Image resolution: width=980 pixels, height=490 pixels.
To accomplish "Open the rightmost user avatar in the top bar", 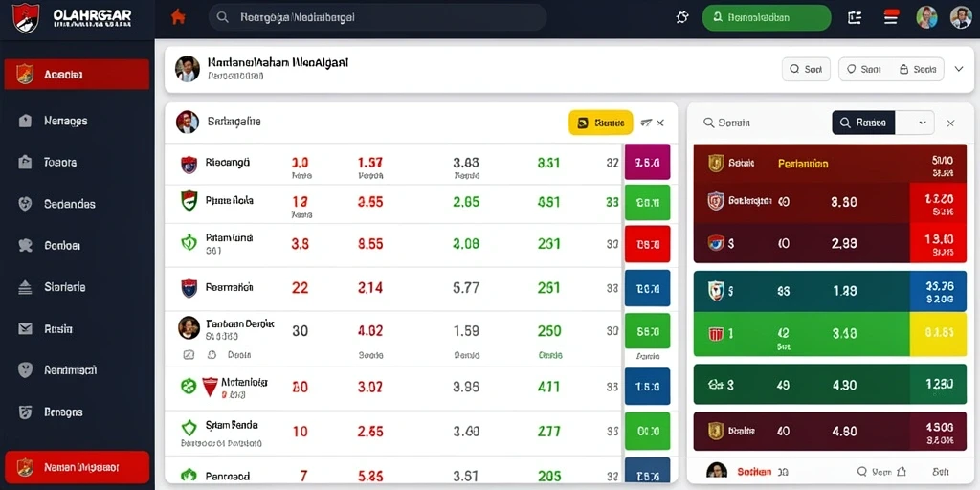I will point(961,17).
